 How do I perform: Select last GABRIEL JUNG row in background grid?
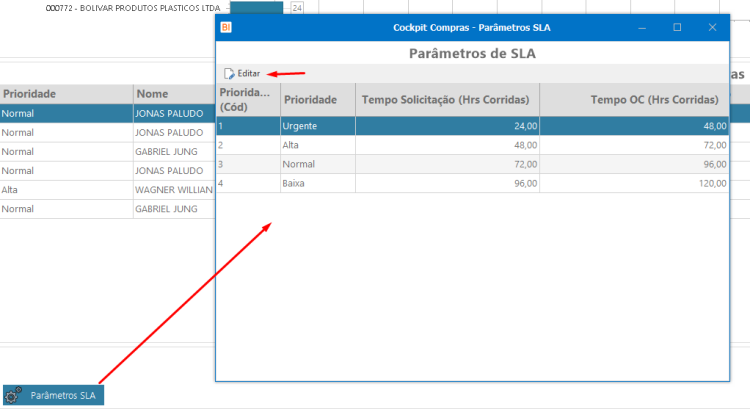[x=108, y=209]
